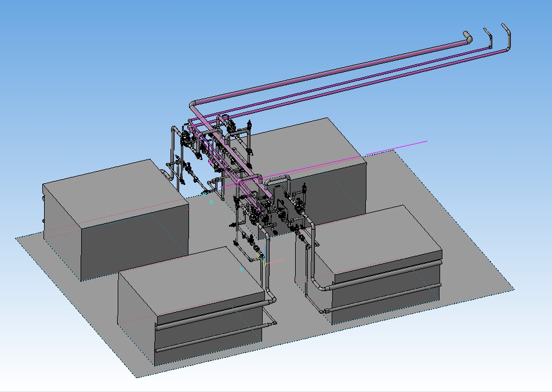Select the large left rear tank box
This screenshot has height=392, width=552.
coord(116,220)
